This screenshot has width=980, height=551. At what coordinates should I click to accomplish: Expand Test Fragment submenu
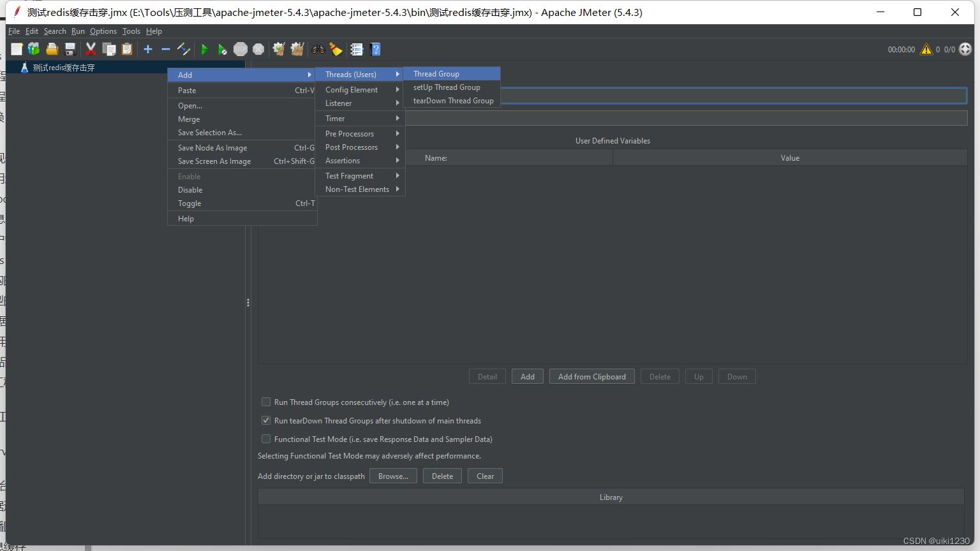coord(360,176)
